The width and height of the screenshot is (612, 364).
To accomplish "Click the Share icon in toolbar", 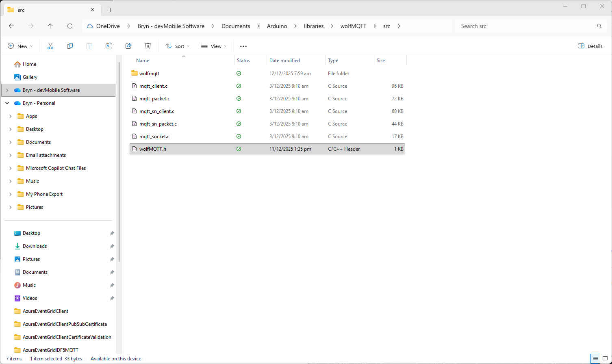I will (x=128, y=46).
